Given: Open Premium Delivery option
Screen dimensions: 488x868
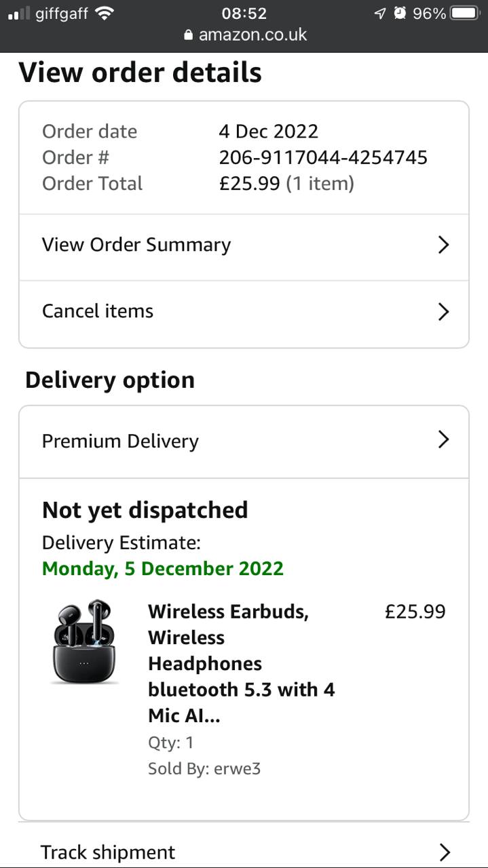Looking at the screenshot, I should [120, 441].
